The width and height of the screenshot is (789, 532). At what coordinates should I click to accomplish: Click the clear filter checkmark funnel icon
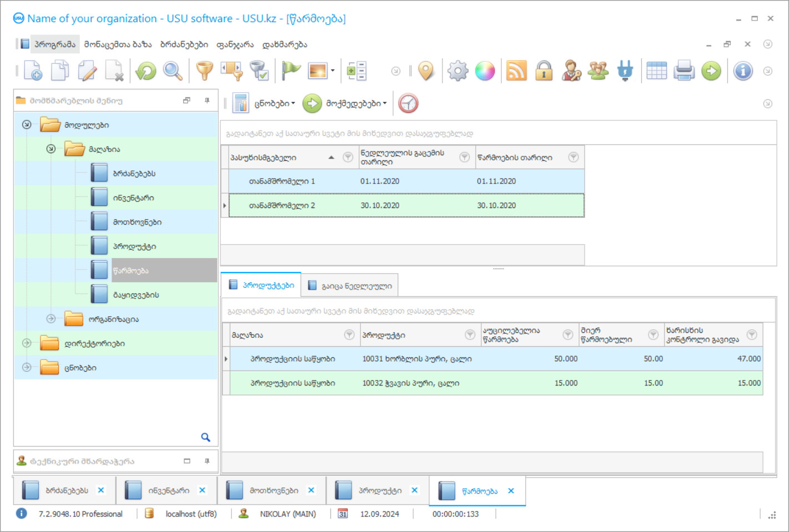pyautogui.click(x=259, y=71)
